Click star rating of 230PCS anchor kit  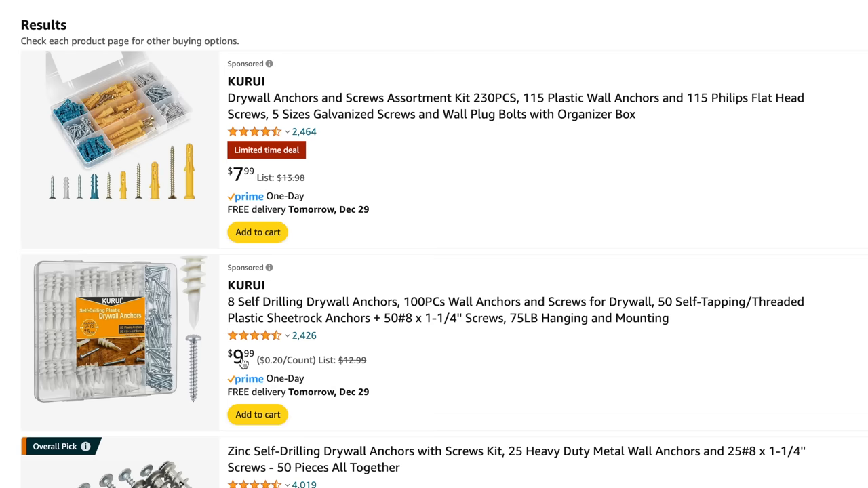coord(254,131)
